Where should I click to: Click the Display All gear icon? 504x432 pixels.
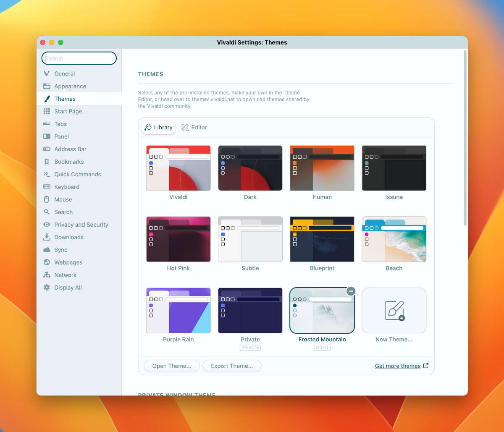point(47,288)
